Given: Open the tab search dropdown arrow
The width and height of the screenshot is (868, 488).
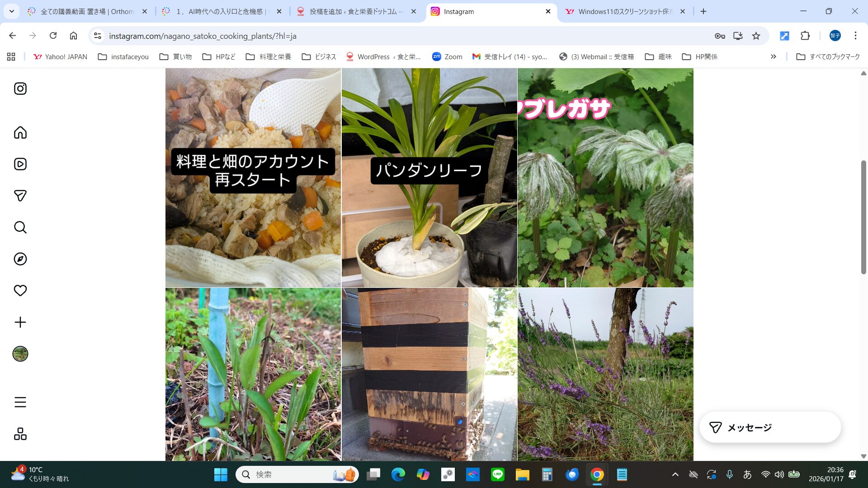Looking at the screenshot, I should (x=11, y=11).
